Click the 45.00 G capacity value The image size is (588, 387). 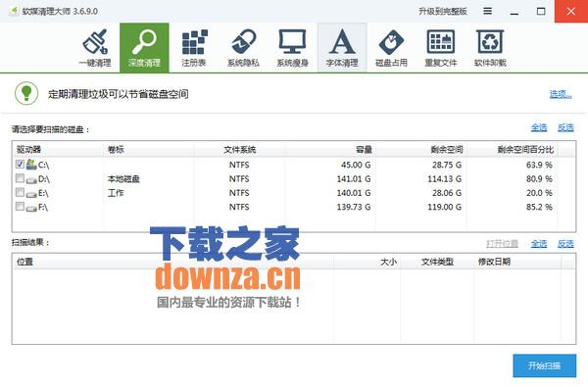356,165
